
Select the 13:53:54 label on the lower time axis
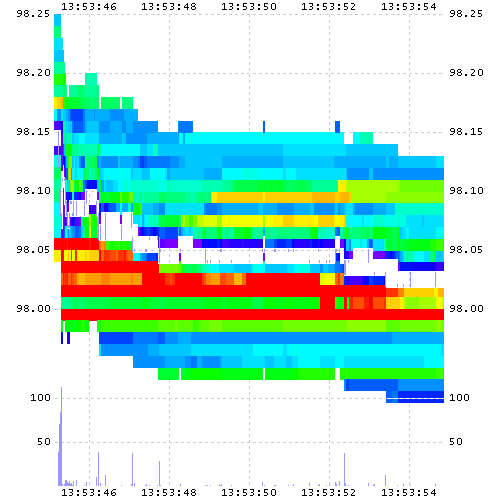[409, 492]
